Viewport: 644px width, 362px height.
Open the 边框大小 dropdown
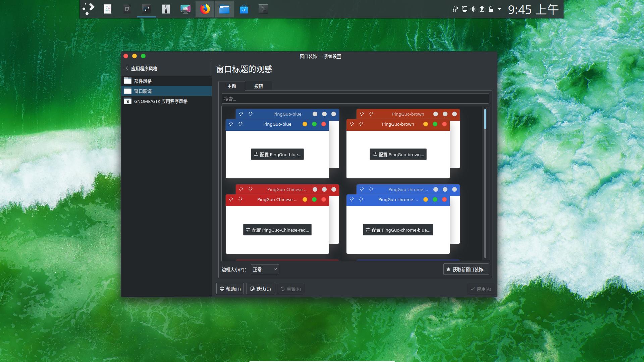coord(265,269)
